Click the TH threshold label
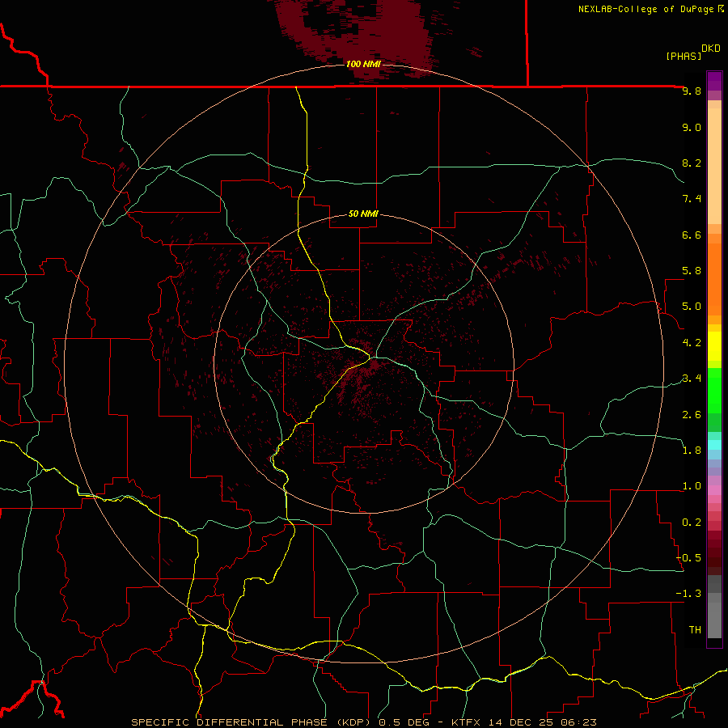728x728 pixels. click(x=695, y=630)
